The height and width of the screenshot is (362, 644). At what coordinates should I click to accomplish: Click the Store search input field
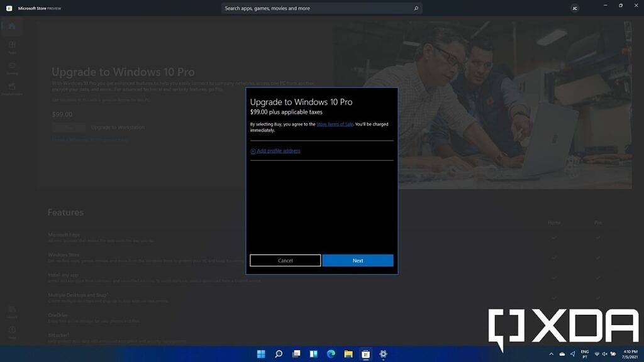tap(314, 8)
